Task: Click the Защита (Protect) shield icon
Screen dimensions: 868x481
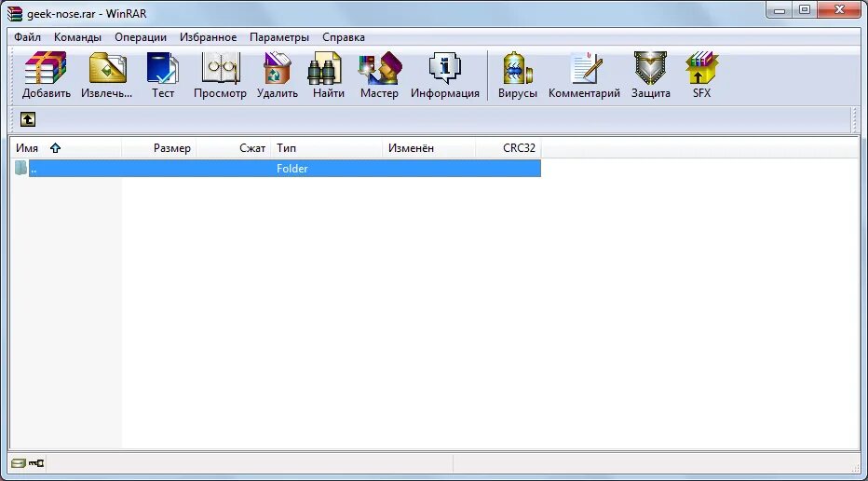Action: (650, 68)
